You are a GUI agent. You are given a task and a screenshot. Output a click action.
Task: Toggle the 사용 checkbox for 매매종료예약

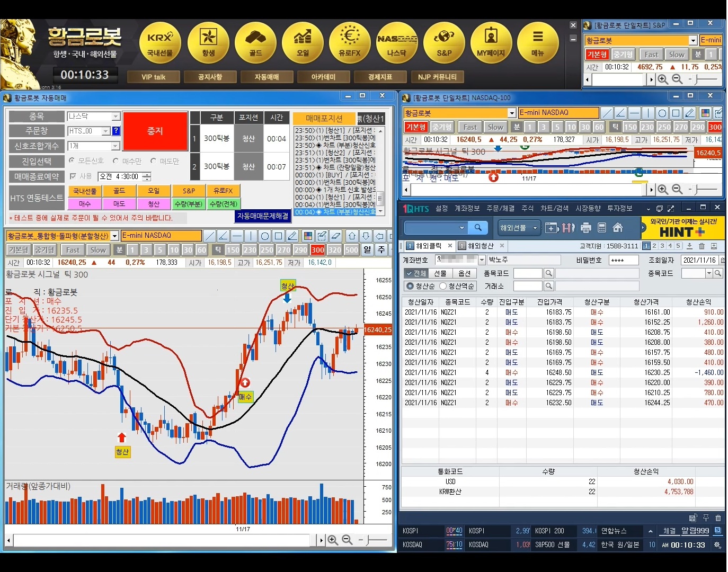pos(73,176)
